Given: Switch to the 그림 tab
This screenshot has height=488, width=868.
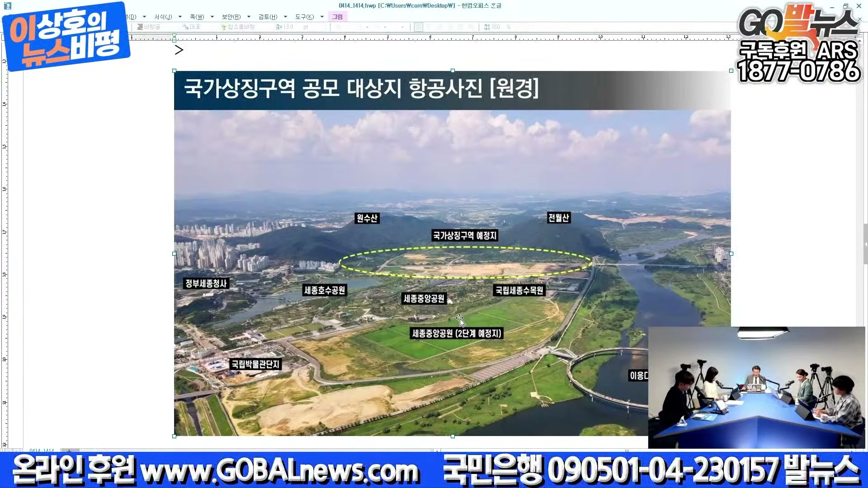Looking at the screenshot, I should tap(337, 17).
